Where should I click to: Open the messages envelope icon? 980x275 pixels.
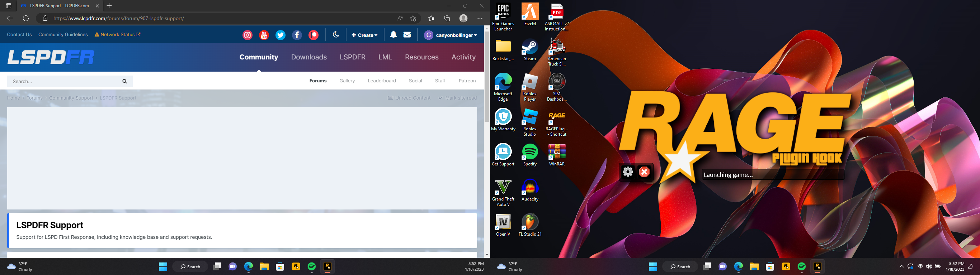click(x=407, y=35)
